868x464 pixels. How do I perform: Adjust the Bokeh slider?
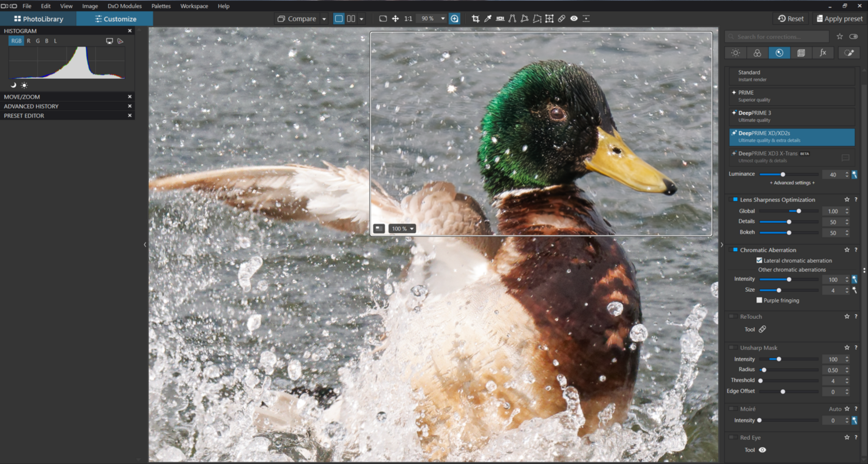click(x=789, y=233)
